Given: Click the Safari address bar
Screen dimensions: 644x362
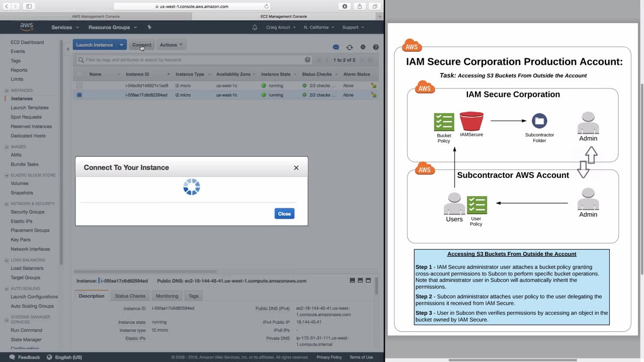Looking at the screenshot, I should (192, 7).
